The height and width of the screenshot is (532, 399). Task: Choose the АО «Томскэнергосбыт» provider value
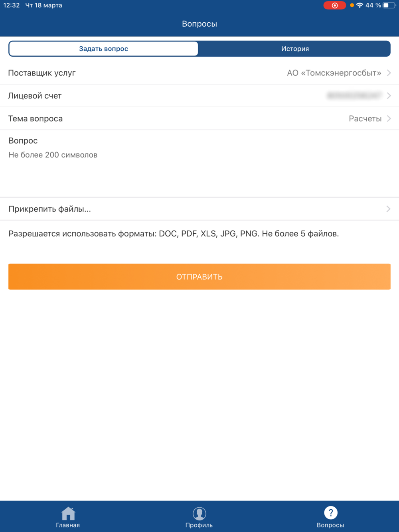click(334, 73)
